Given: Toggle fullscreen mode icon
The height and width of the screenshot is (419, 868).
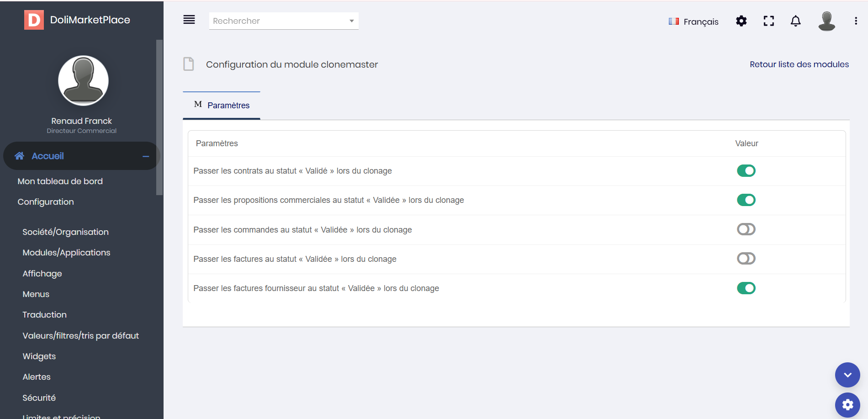Looking at the screenshot, I should click(x=768, y=21).
